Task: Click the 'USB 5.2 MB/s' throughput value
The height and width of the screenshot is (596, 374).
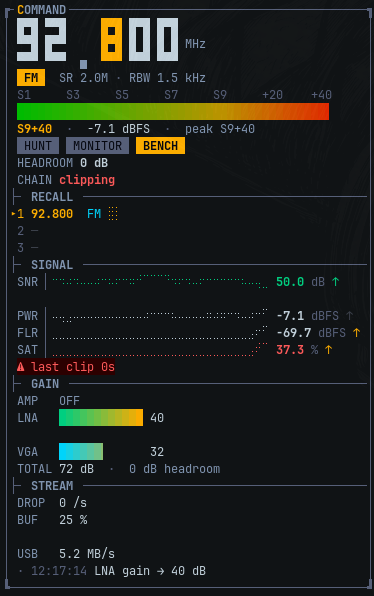Action: tap(66, 553)
